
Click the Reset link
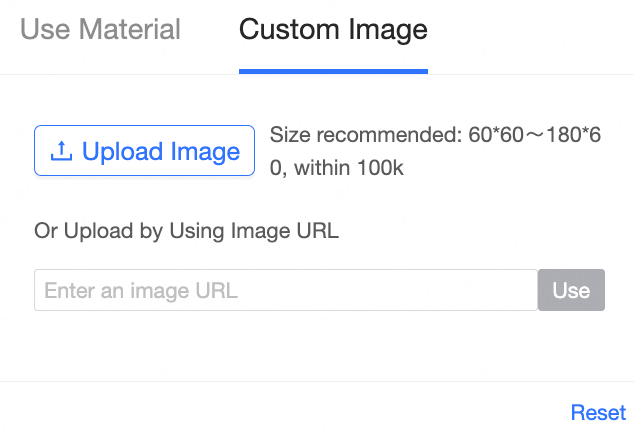point(598,412)
